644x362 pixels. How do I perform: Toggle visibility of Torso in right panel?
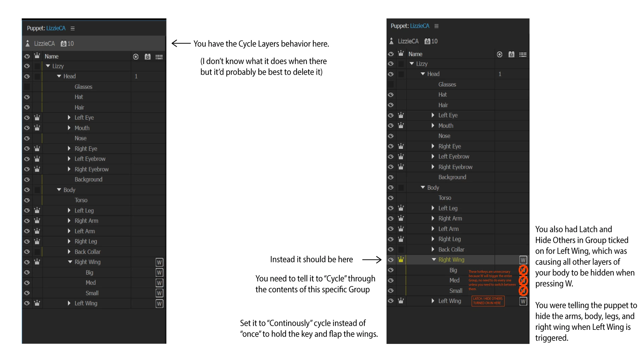[391, 198]
